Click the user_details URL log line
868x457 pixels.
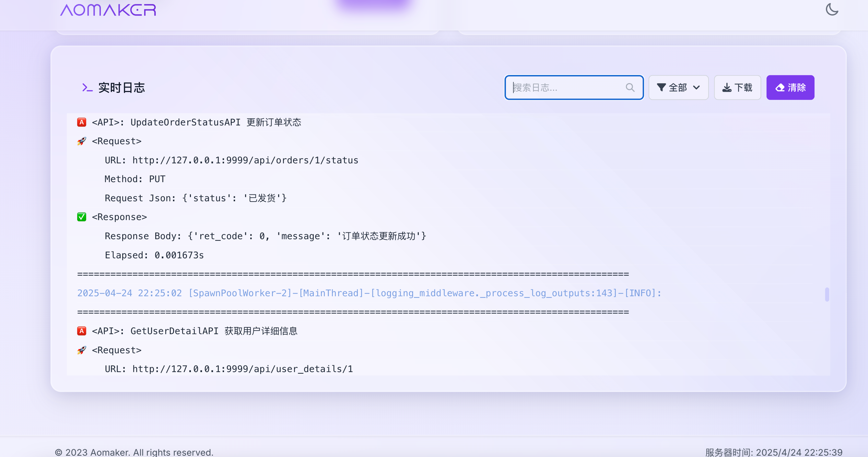pos(229,369)
